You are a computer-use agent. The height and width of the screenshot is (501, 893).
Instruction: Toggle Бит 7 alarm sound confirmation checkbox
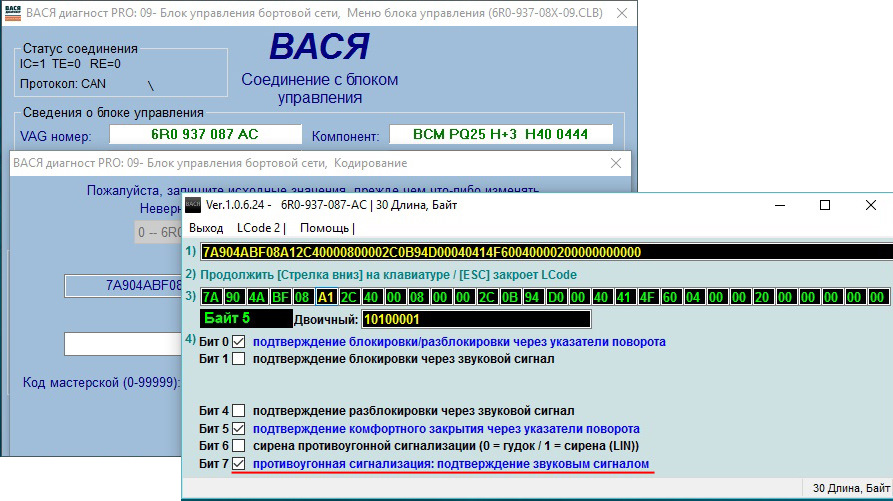[239, 463]
